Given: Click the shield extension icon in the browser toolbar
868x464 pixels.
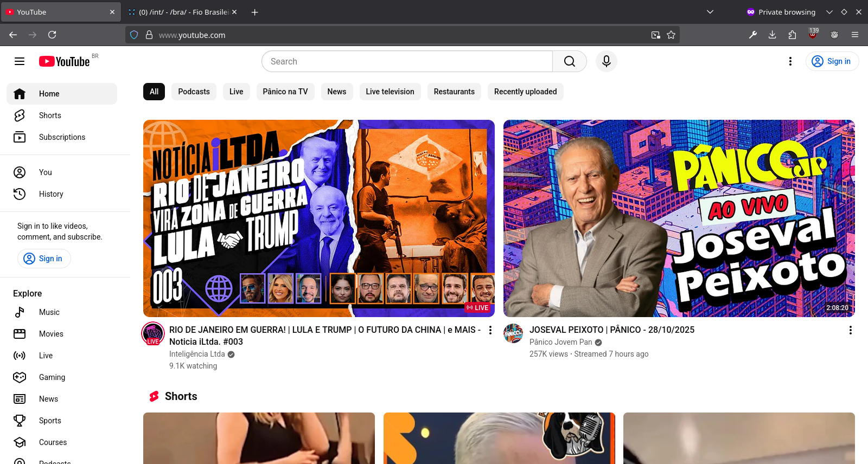Looking at the screenshot, I should [834, 35].
